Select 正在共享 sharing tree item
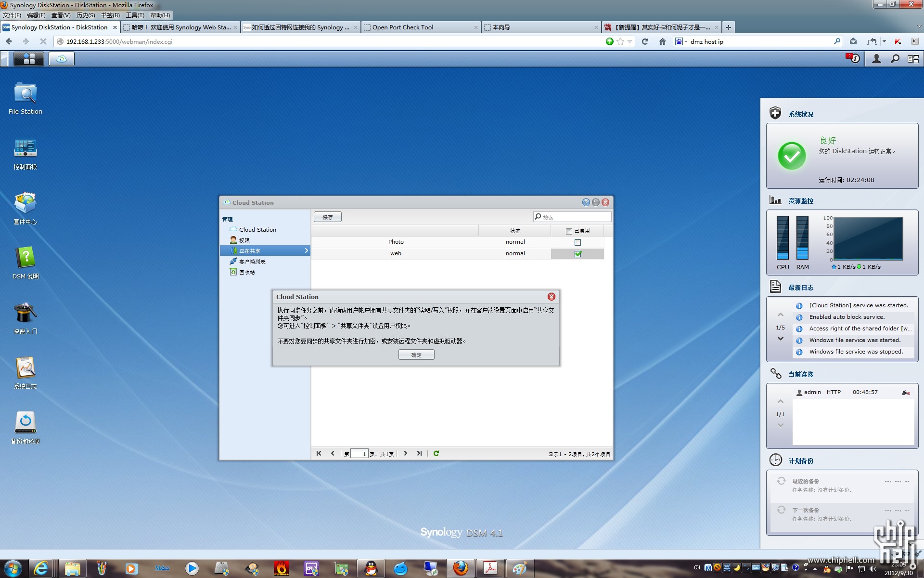This screenshot has height=578, width=924. tap(265, 251)
